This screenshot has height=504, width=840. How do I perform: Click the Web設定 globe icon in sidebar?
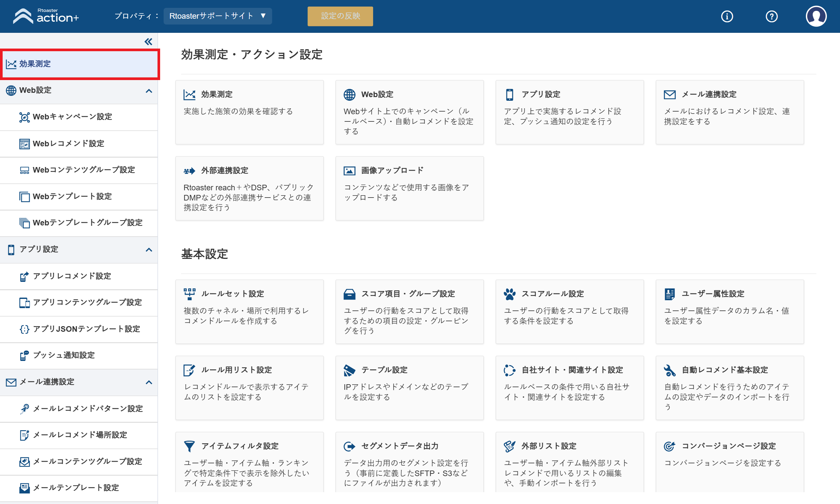click(x=11, y=90)
